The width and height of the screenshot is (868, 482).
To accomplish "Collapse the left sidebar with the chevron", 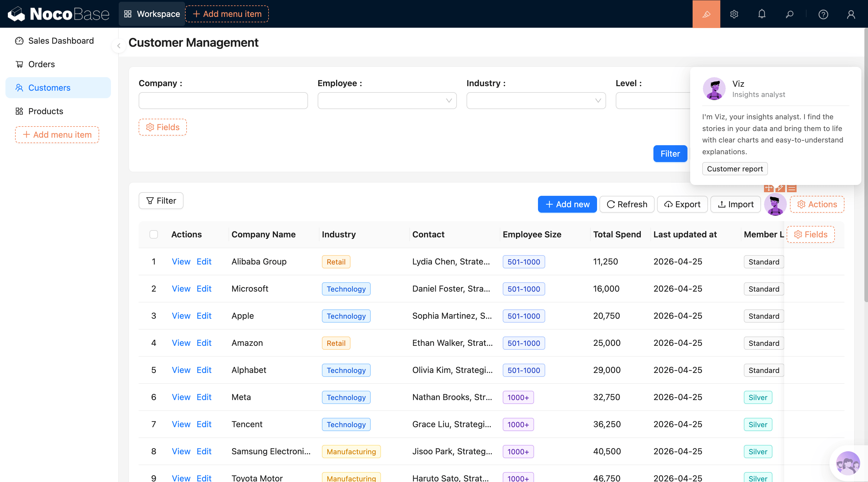I will (119, 46).
